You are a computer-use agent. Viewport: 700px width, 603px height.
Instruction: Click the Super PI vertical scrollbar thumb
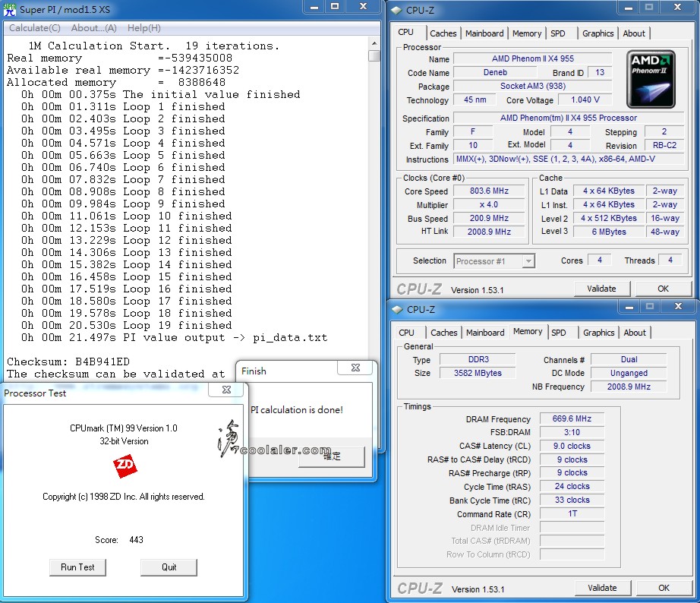[x=374, y=56]
